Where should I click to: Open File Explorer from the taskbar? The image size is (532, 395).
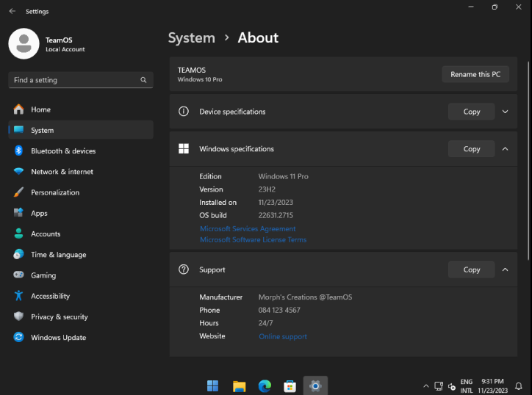click(x=240, y=386)
